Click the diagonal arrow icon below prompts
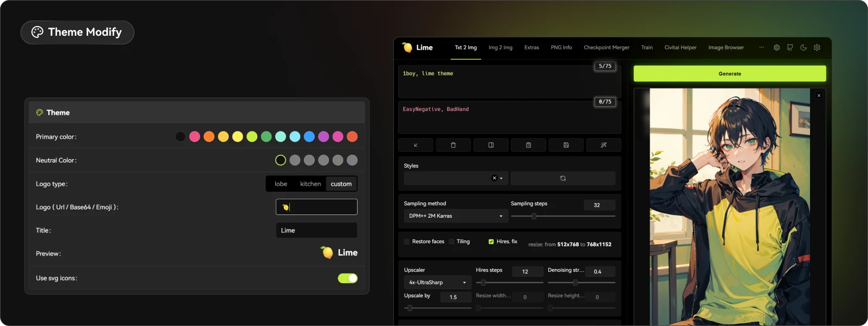 click(416, 145)
